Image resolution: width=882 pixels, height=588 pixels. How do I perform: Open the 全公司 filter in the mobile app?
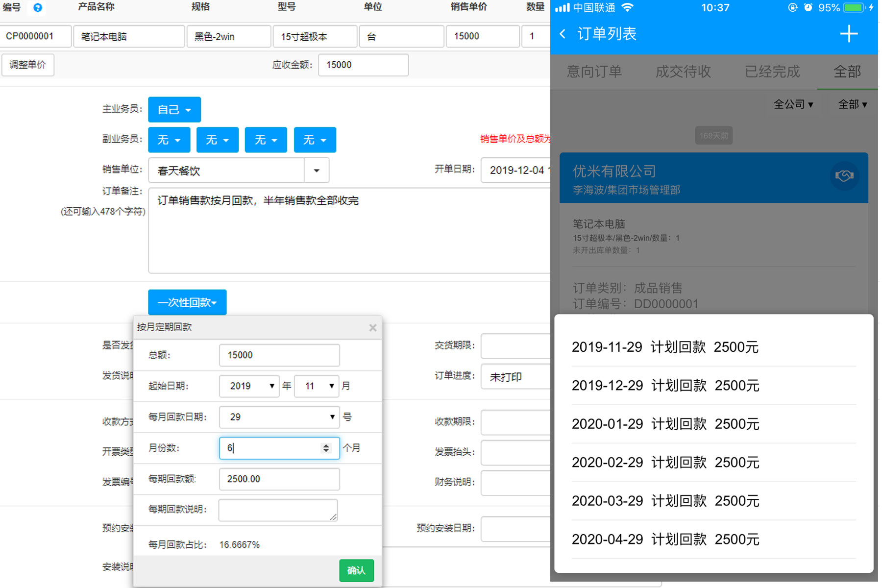[x=793, y=104]
